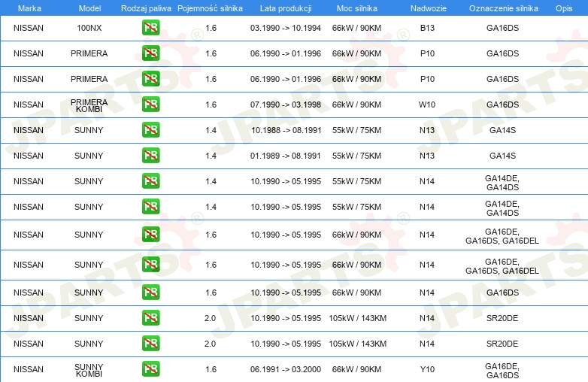Click fuel icon in first SR20DE row
This screenshot has width=588, height=382.
[x=150, y=318]
